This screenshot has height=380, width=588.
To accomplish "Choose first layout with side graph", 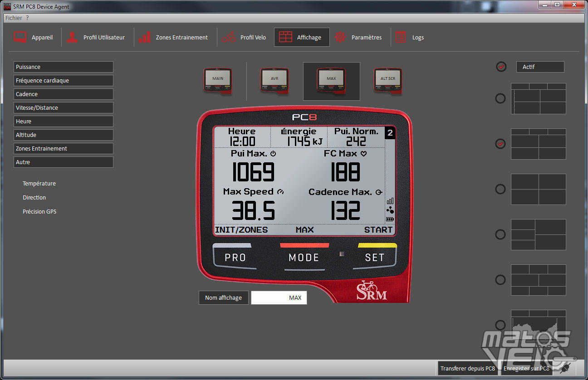I will pos(538,98).
